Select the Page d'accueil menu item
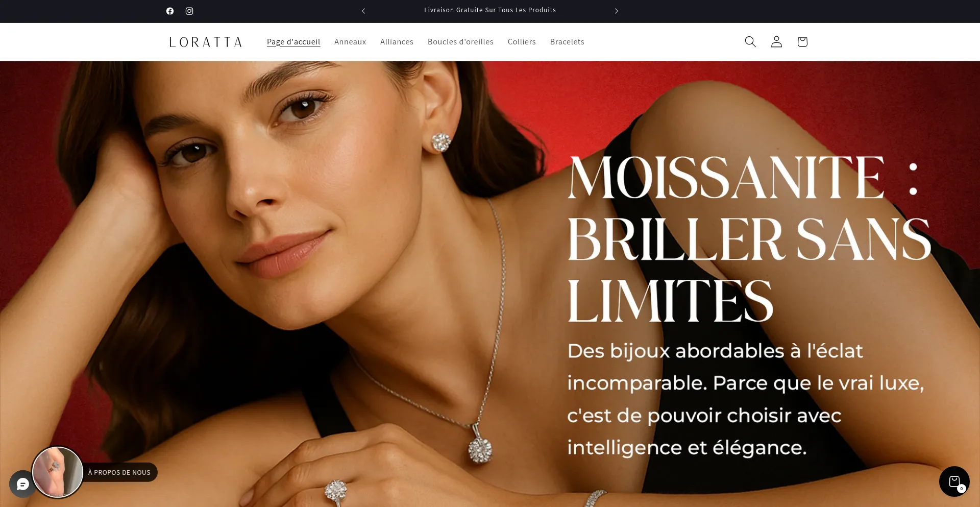This screenshot has height=507, width=980. pyautogui.click(x=293, y=42)
